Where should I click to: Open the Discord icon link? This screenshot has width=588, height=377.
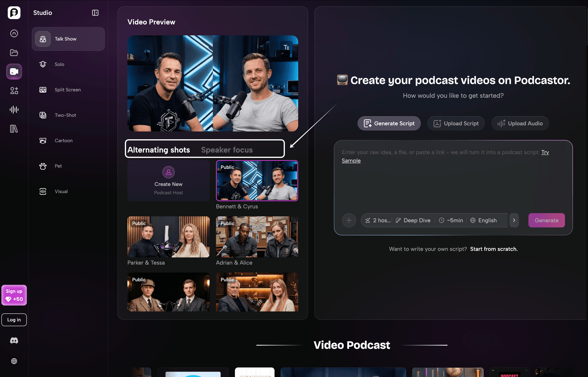(x=14, y=340)
